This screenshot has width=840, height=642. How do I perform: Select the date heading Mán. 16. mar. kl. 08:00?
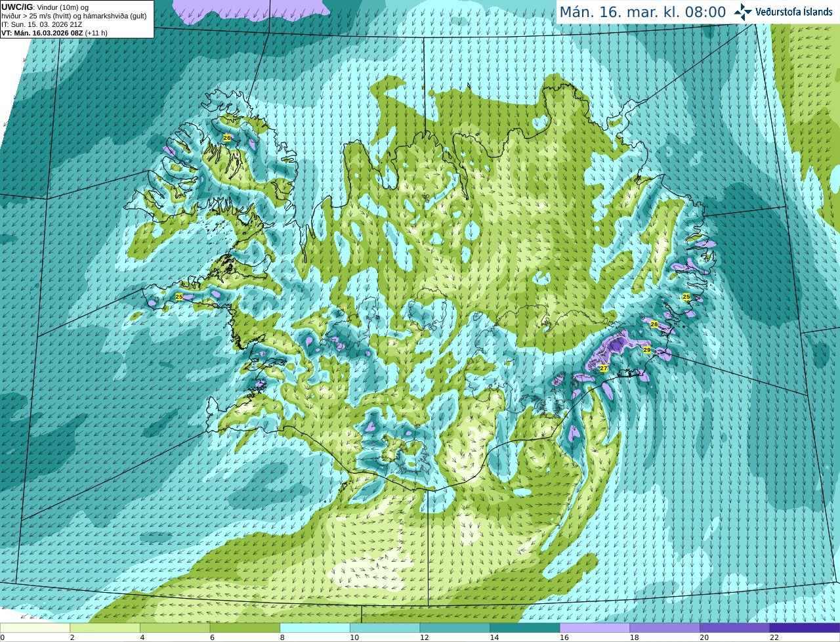(x=642, y=12)
